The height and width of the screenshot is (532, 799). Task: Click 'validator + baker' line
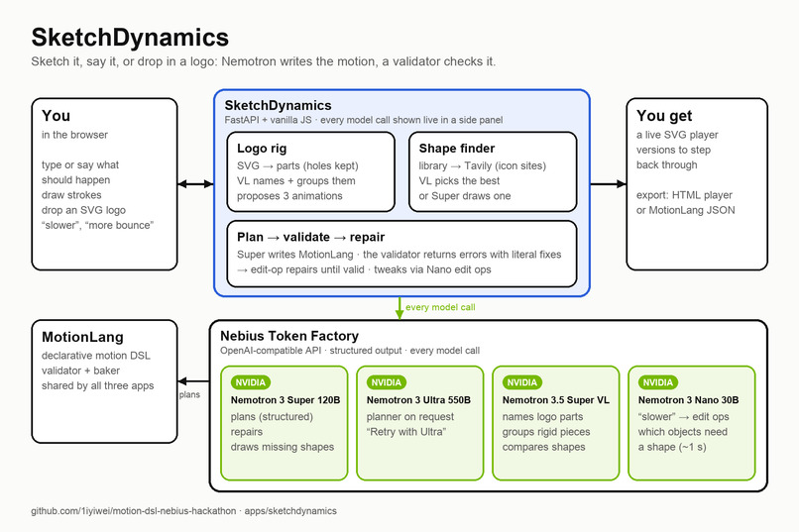80,371
